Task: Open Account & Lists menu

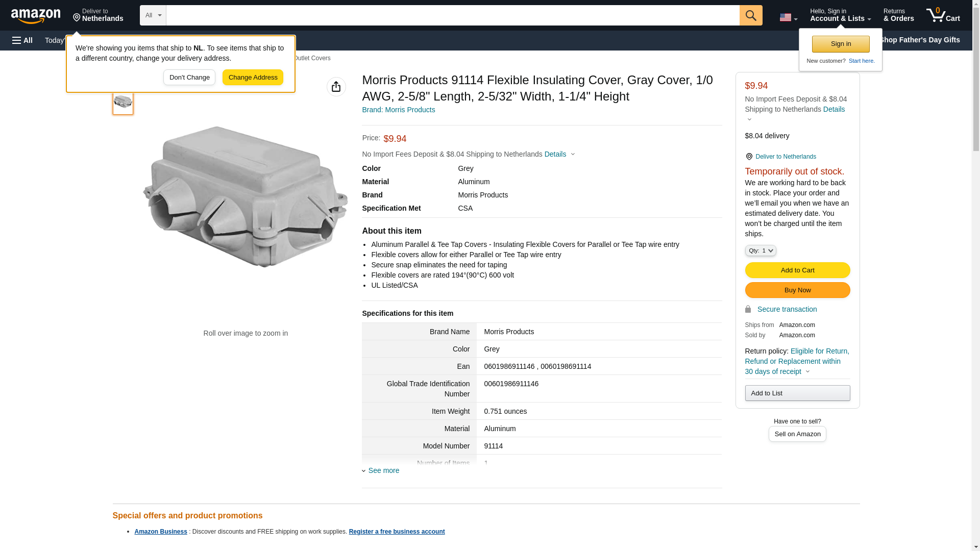Action: tap(840, 15)
